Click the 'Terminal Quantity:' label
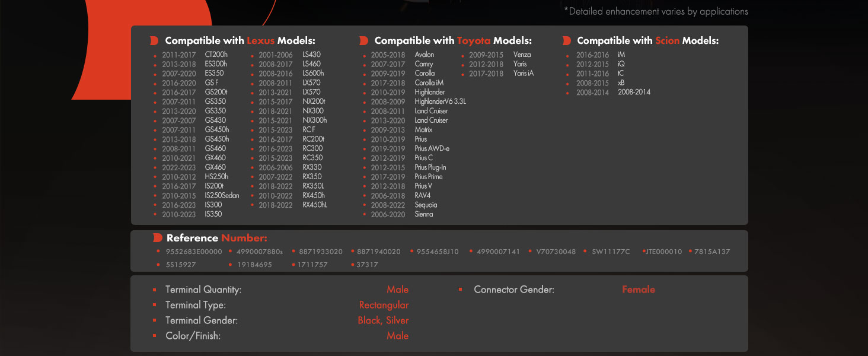This screenshot has height=356, width=868. point(203,290)
